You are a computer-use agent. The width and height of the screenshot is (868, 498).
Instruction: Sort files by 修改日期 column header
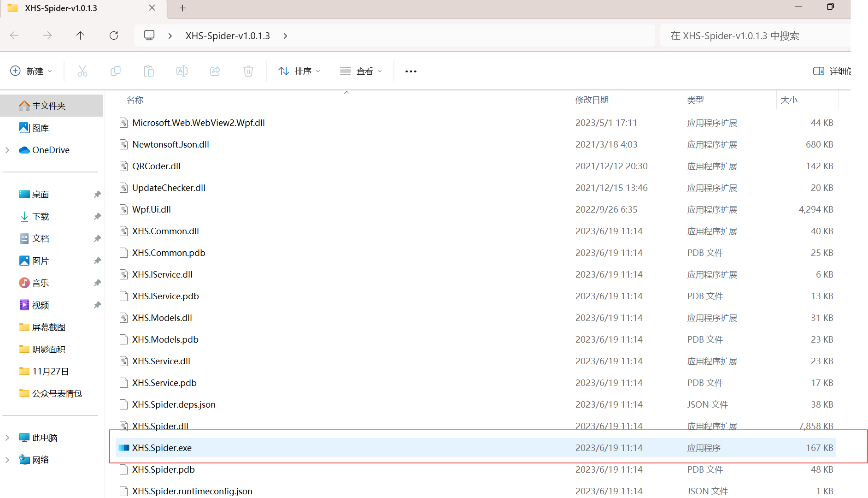[592, 100]
